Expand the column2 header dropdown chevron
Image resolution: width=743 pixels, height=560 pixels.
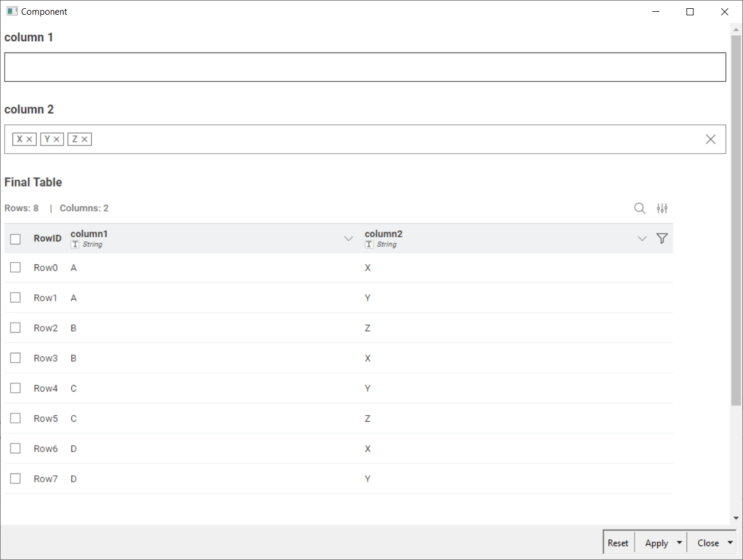click(642, 238)
